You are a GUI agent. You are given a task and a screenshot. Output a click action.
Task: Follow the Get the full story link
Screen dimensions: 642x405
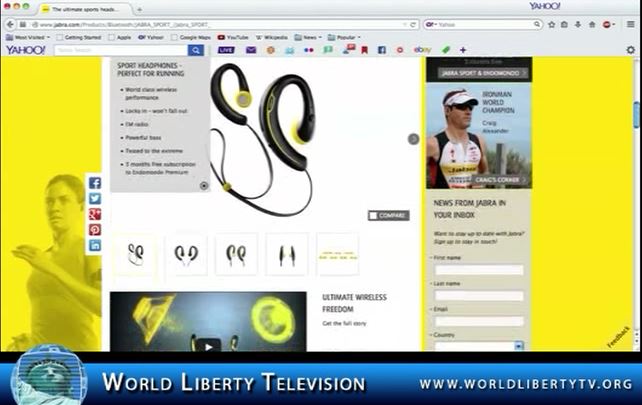[x=344, y=324]
